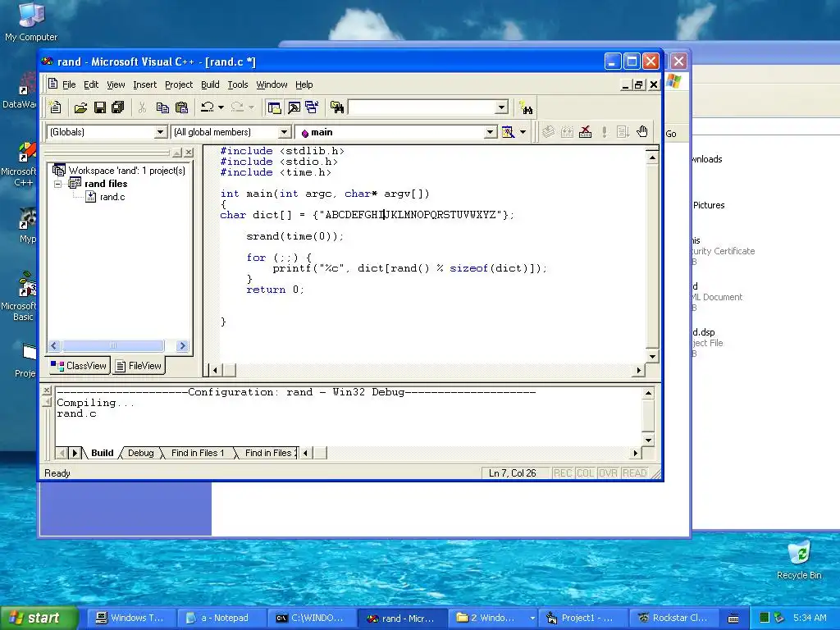The height and width of the screenshot is (630, 840).
Task: Close the Output pane with its X
Action: click(x=47, y=390)
